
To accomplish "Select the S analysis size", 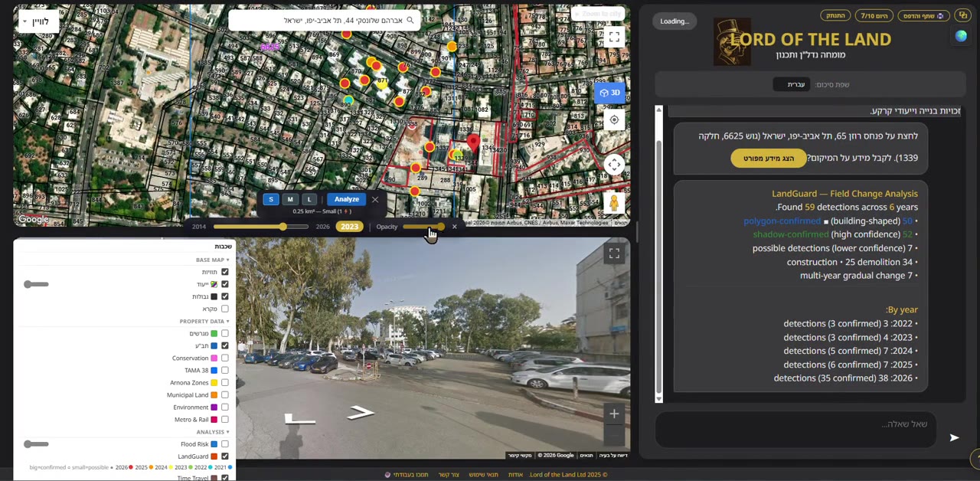I will tap(270, 199).
